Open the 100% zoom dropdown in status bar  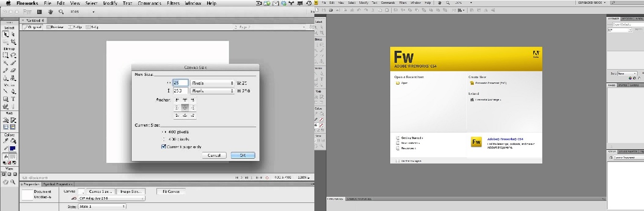click(x=303, y=177)
